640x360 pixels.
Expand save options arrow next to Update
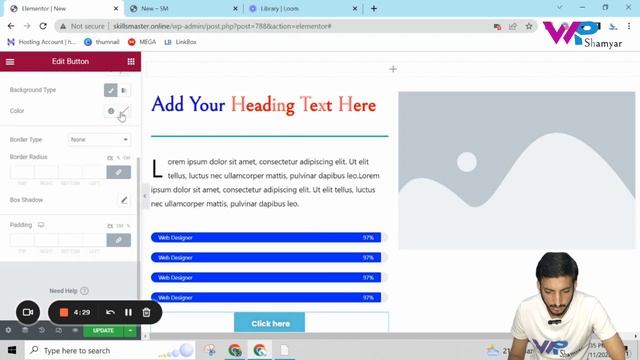click(130, 331)
